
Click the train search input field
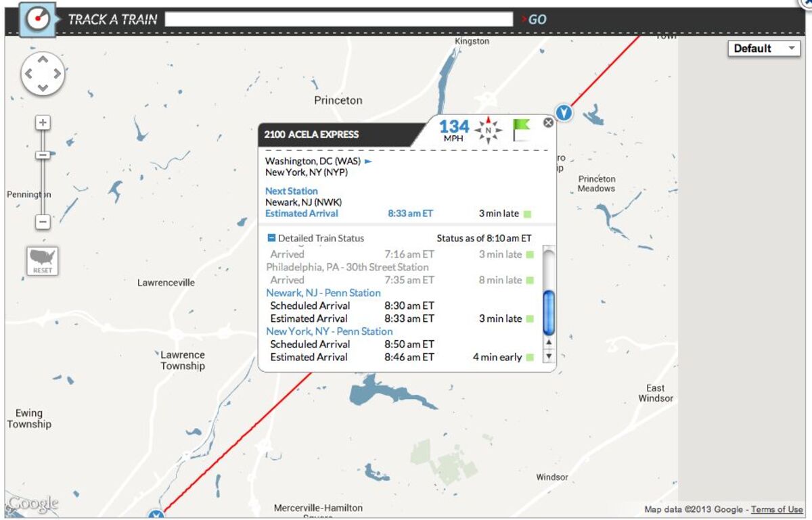pos(339,19)
